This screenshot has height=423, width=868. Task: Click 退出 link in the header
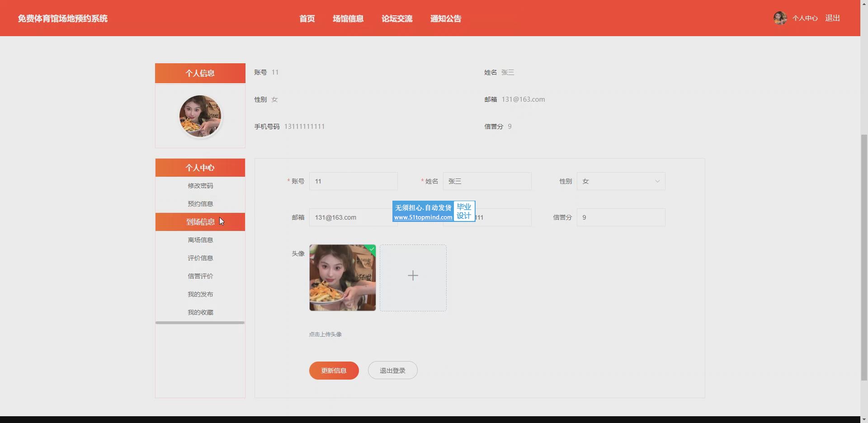point(832,18)
